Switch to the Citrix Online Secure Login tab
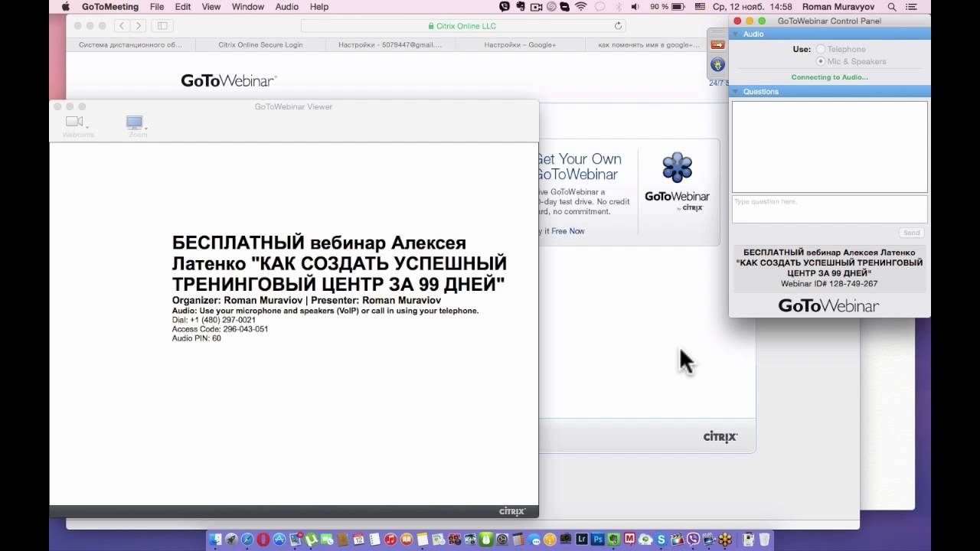 260,45
